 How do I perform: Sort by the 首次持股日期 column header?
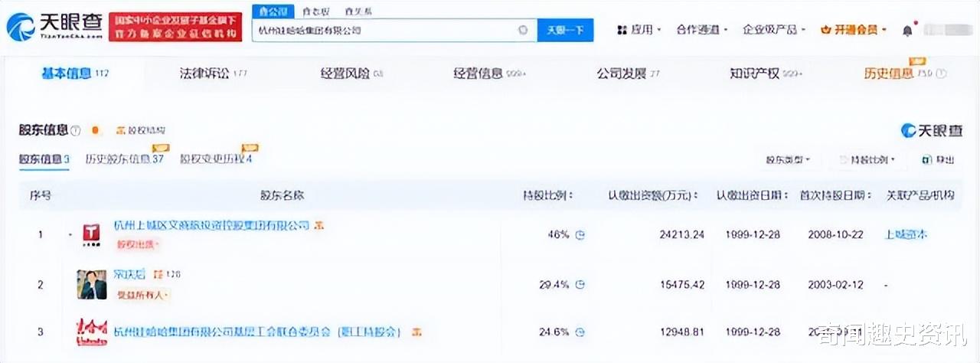click(x=837, y=195)
